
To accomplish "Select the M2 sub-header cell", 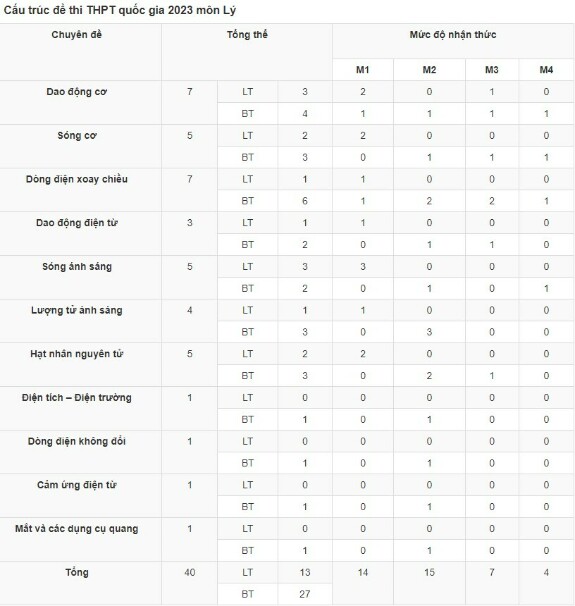I will (429, 70).
